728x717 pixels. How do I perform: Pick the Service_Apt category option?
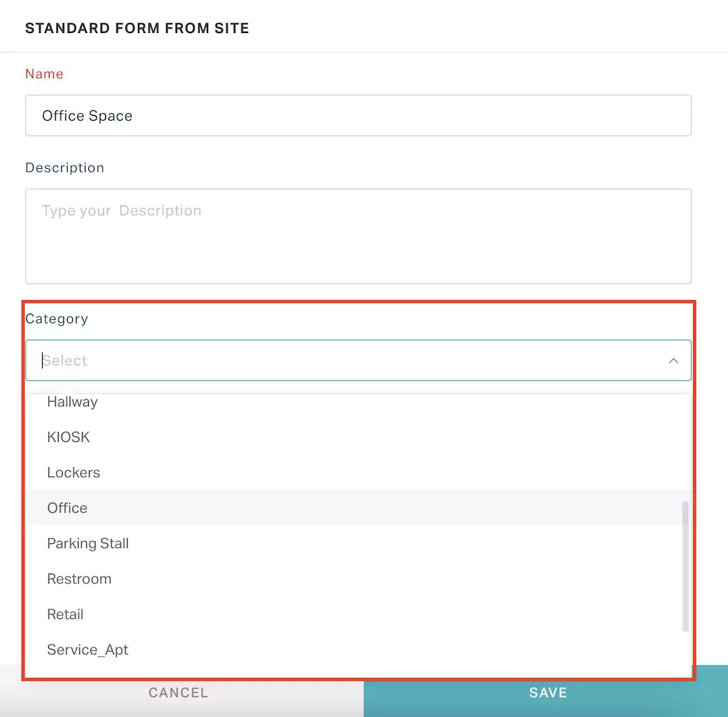click(x=88, y=649)
